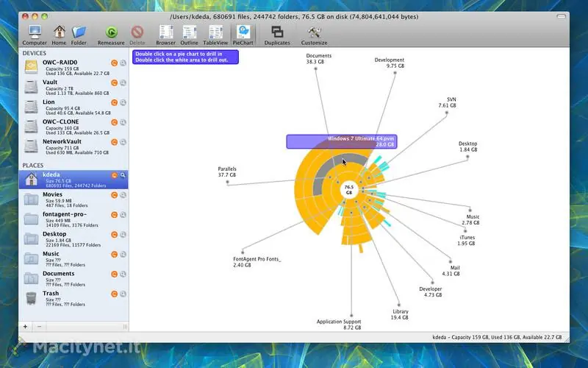Click the orange refresh icon beside OWC-RAID0
The height and width of the screenshot is (368, 588).
coord(115,63)
